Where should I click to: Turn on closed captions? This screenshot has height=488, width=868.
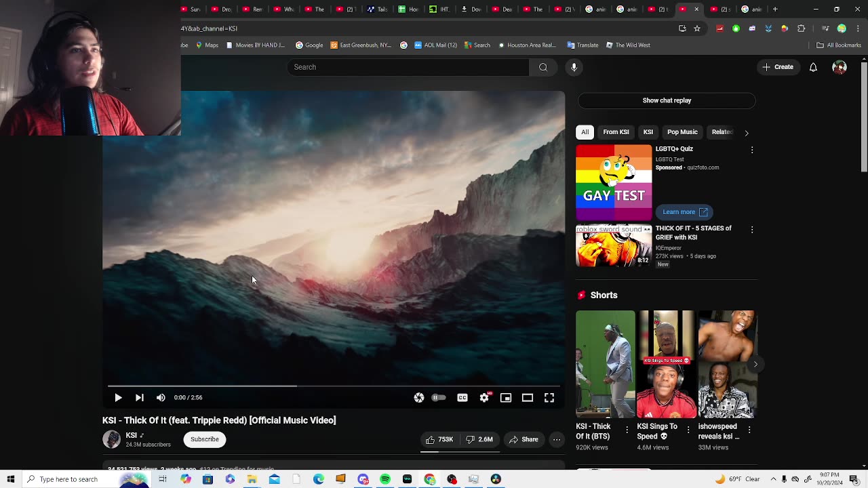[462, 398]
